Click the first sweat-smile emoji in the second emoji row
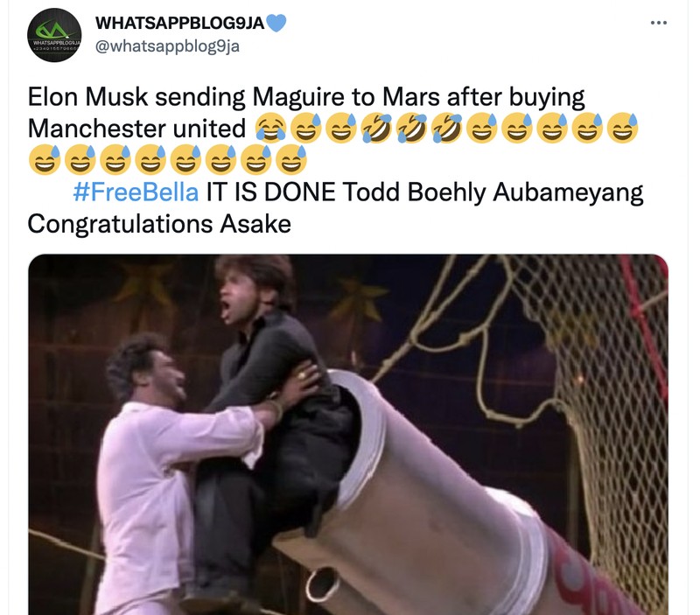Viewport: 700px width, 615px height. (45, 159)
